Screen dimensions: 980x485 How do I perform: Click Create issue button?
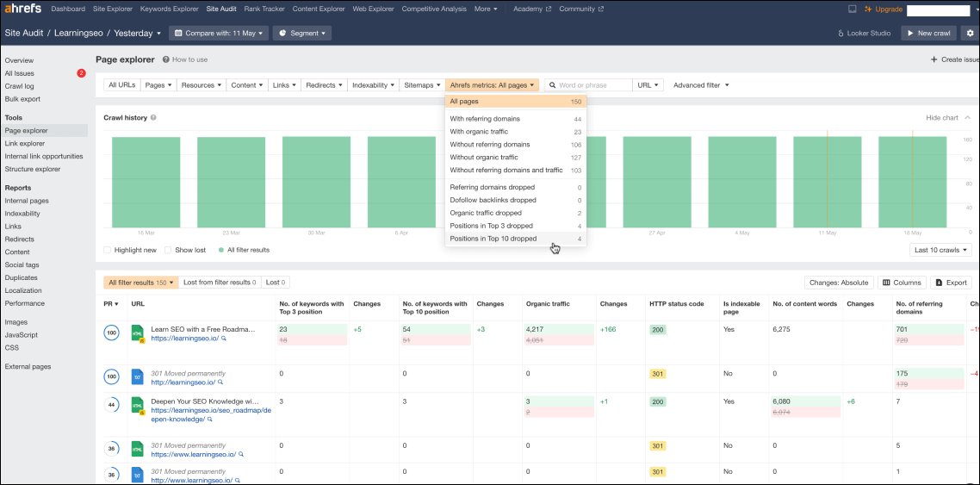[954, 59]
